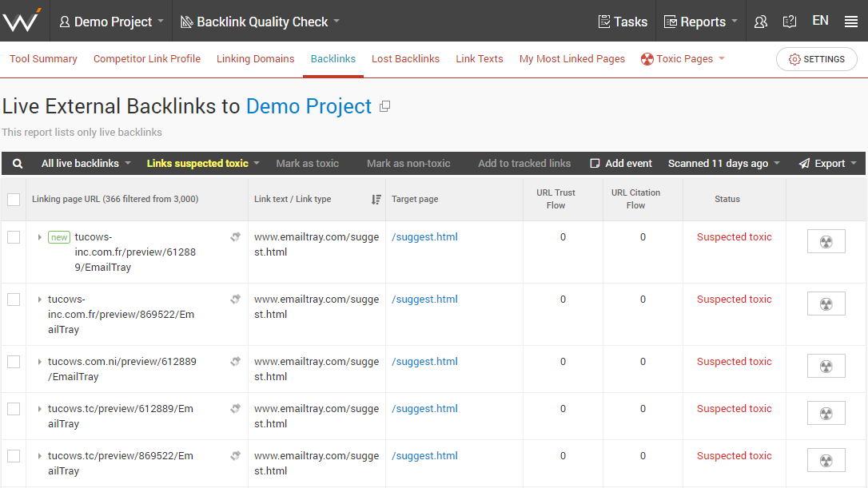Click Add event button
This screenshot has height=488, width=868.
tap(621, 164)
